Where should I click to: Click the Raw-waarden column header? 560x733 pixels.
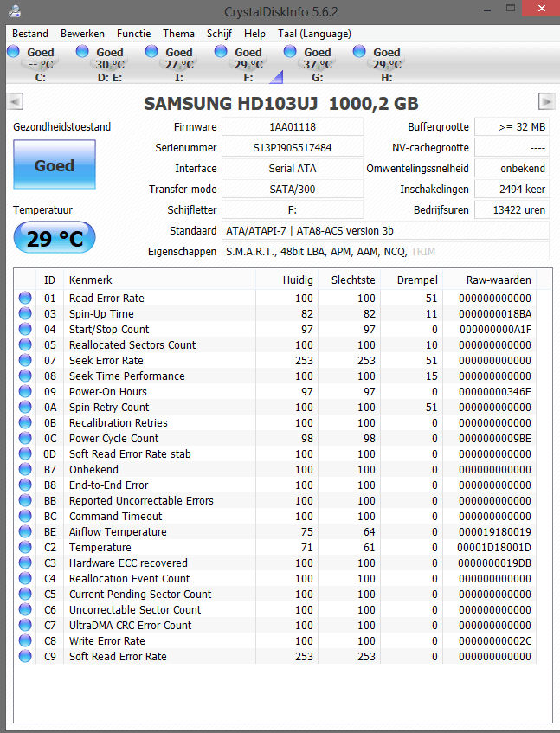click(x=489, y=280)
